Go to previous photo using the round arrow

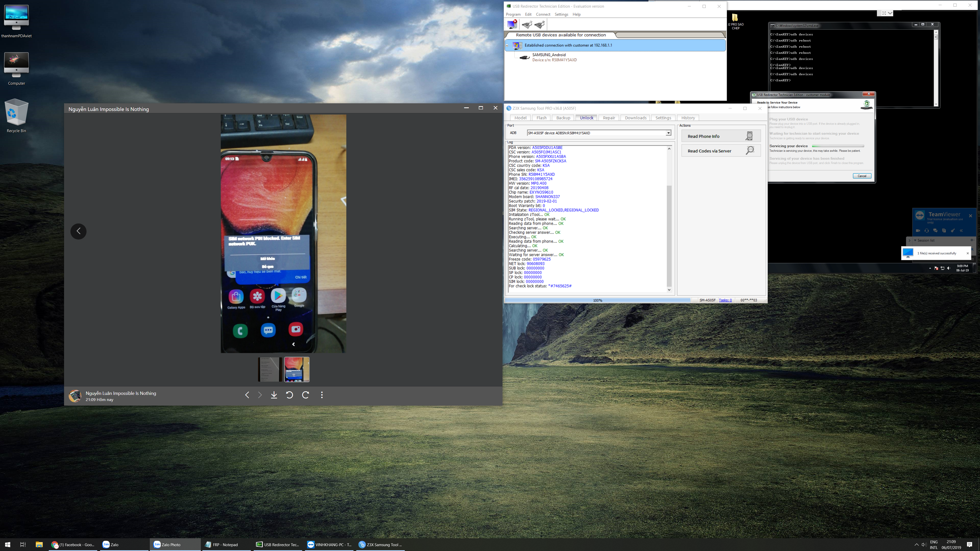click(78, 231)
